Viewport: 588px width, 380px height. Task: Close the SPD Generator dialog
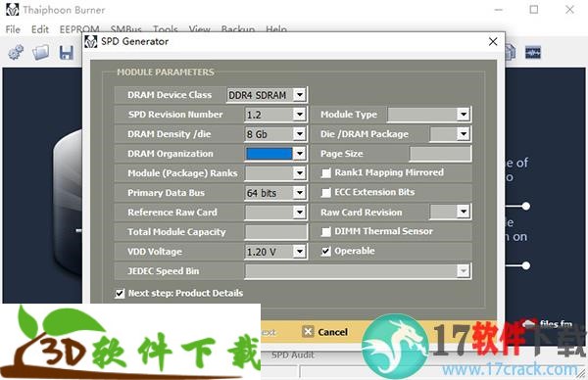[493, 41]
